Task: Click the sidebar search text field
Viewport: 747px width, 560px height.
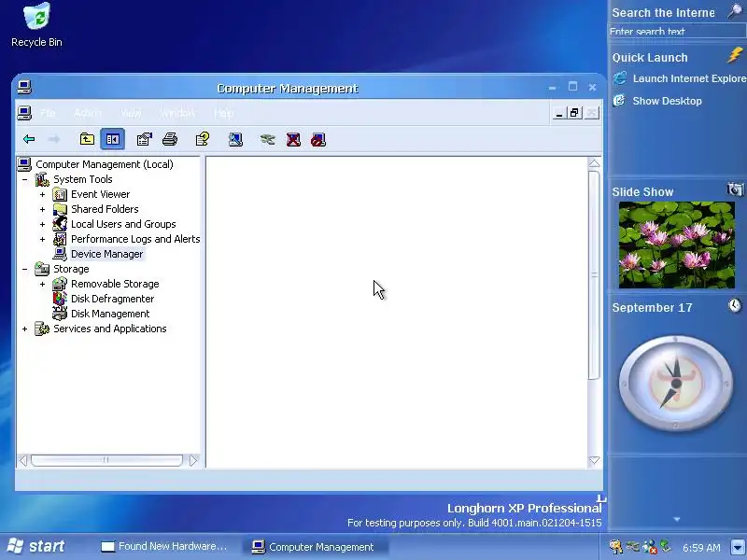Action: tap(677, 32)
